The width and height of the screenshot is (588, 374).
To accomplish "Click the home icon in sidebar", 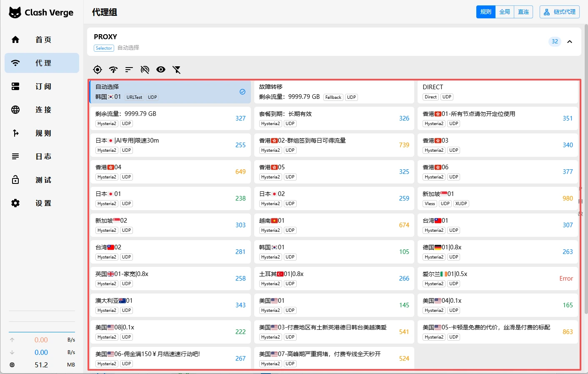I will 15,40.
